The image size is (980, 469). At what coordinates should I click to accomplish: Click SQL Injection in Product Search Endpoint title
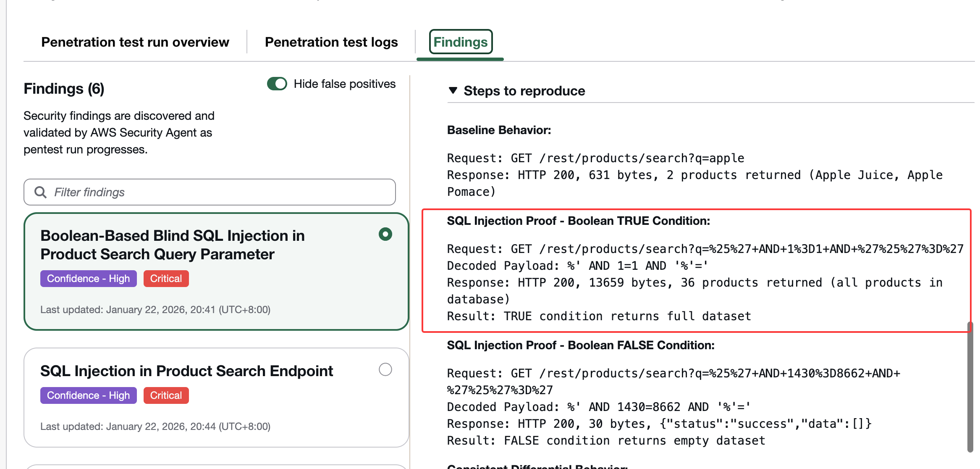(186, 371)
